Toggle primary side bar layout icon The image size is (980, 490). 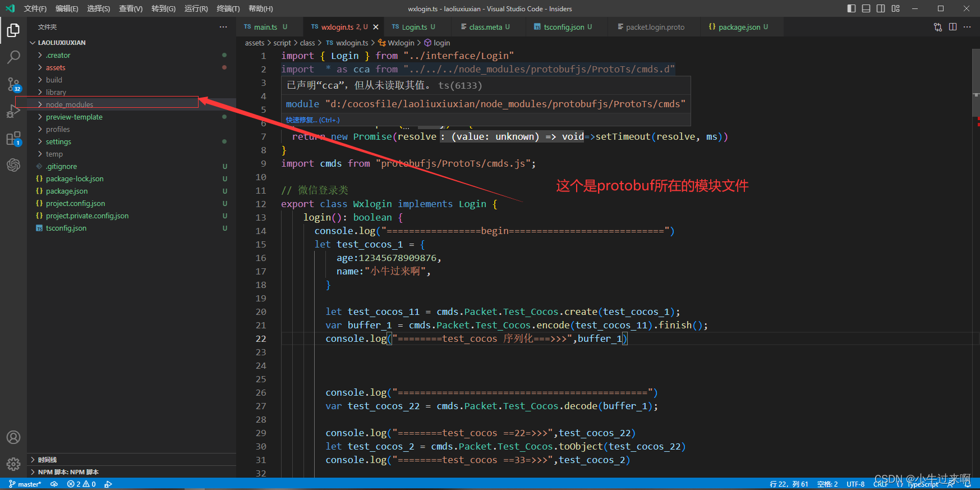(852, 8)
